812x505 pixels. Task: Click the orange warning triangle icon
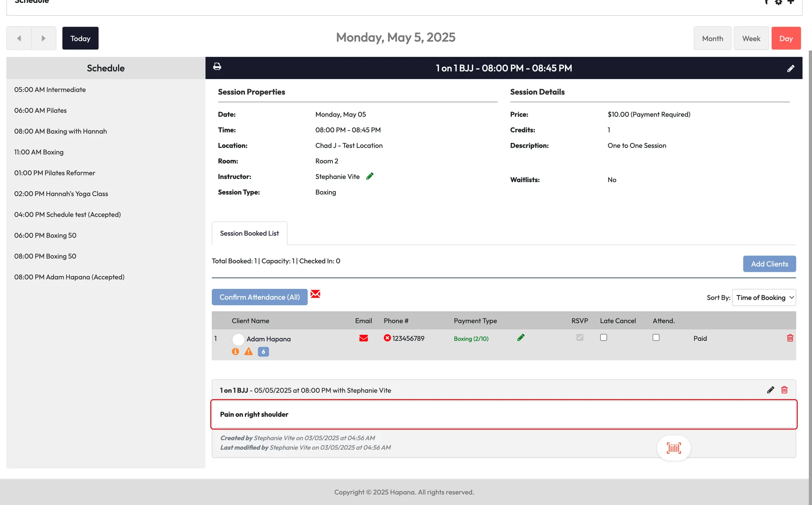pos(249,351)
